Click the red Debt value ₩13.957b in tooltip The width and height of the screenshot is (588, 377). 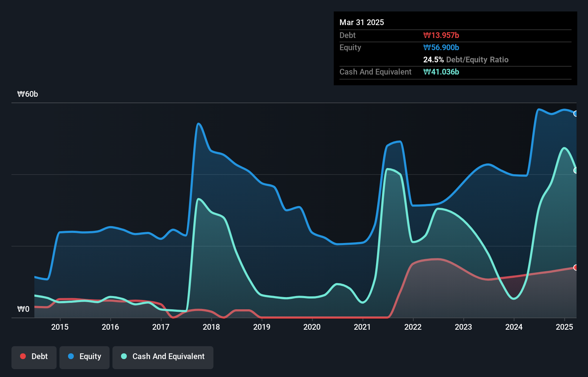(442, 35)
